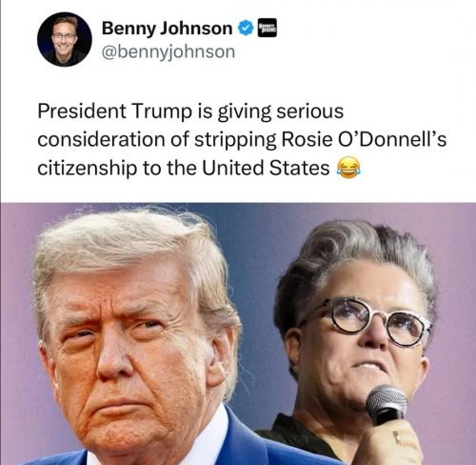
Task: Open the attached photo in full view
Action: coord(238,334)
